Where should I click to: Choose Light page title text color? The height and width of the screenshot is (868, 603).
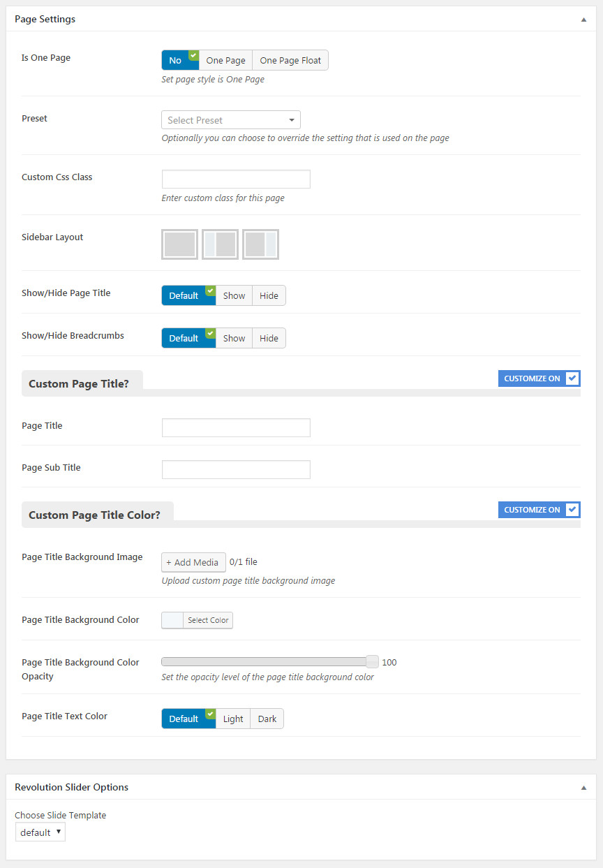(x=233, y=719)
